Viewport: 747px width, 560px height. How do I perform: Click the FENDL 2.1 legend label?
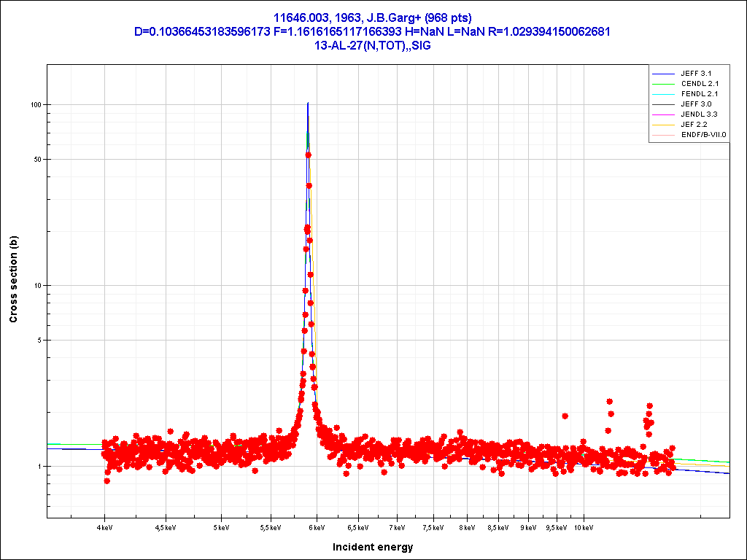pyautogui.click(x=699, y=94)
